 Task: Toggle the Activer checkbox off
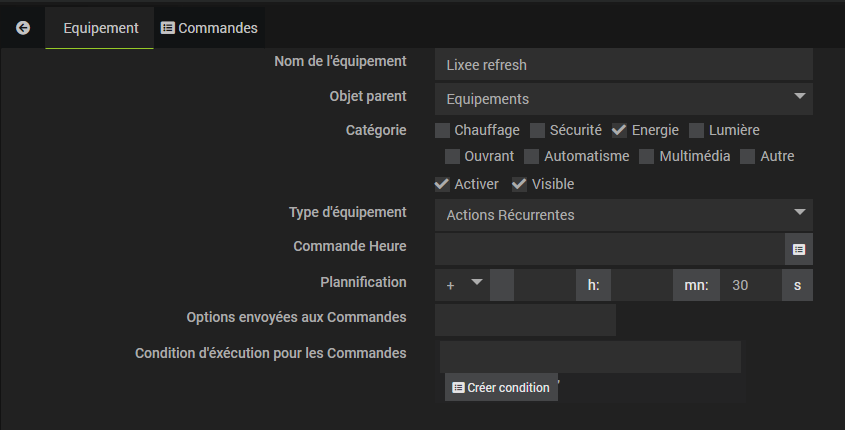coord(442,184)
